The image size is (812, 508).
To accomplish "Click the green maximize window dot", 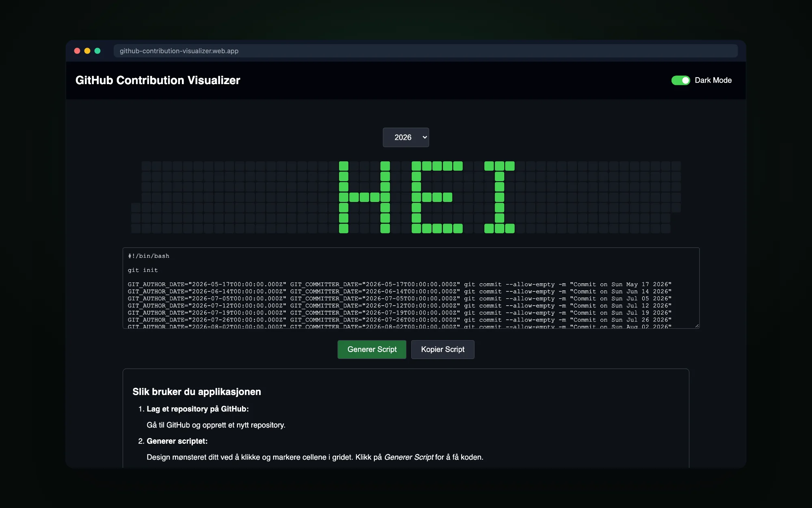I will [97, 51].
